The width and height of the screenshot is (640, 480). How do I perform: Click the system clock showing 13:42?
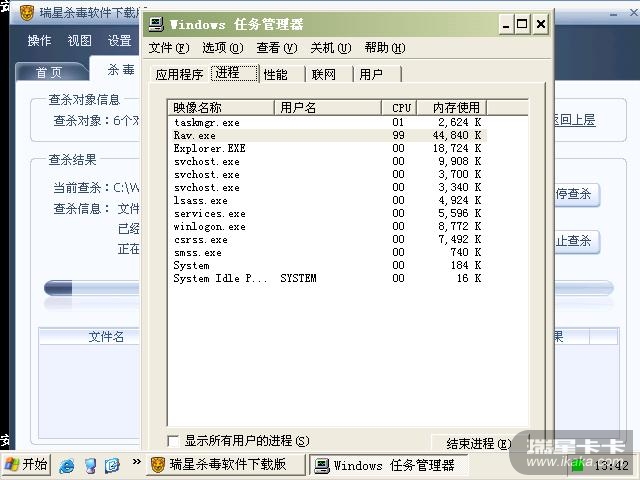point(611,465)
